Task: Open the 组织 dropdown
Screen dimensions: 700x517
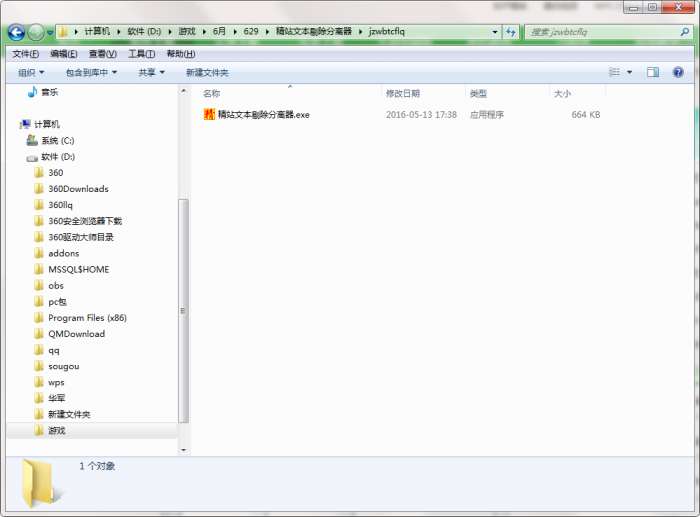Action: [x=31, y=72]
